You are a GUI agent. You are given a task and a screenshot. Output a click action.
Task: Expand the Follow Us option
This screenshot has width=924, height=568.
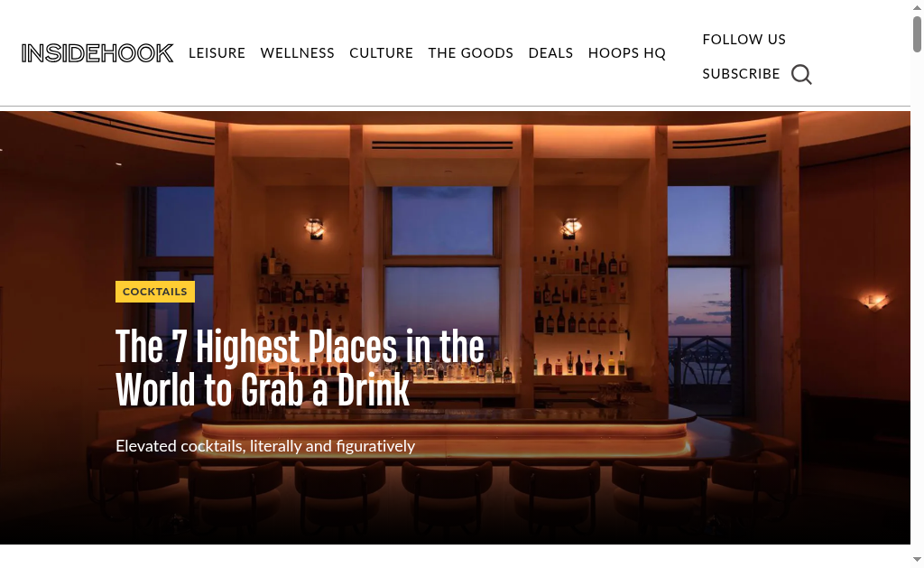pos(744,40)
